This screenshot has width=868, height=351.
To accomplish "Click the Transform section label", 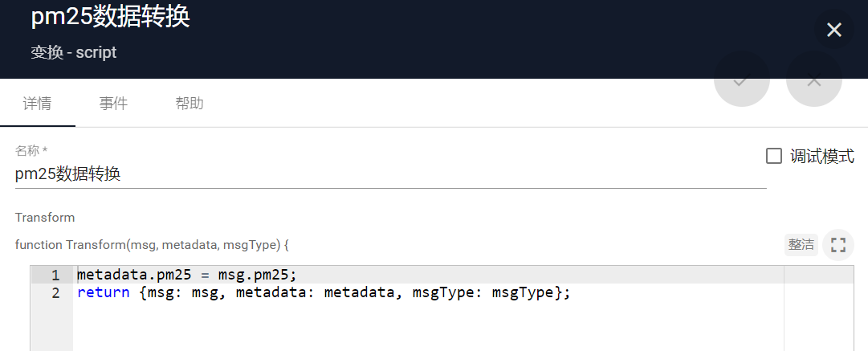I will [x=45, y=218].
